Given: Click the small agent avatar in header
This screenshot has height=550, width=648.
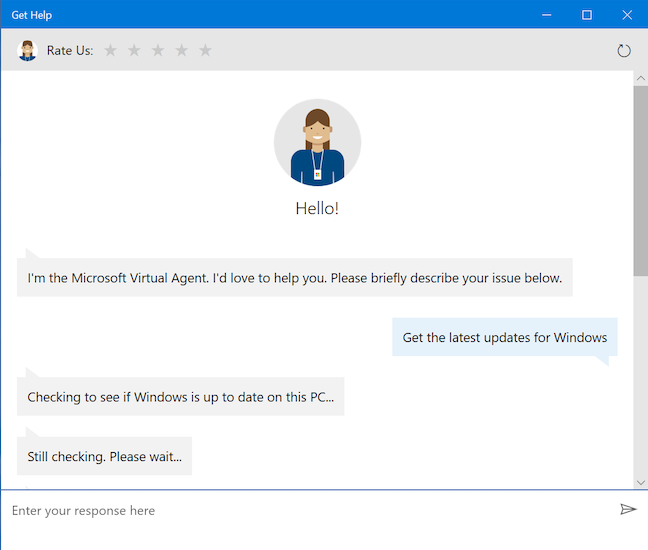Looking at the screenshot, I should click(x=27, y=50).
